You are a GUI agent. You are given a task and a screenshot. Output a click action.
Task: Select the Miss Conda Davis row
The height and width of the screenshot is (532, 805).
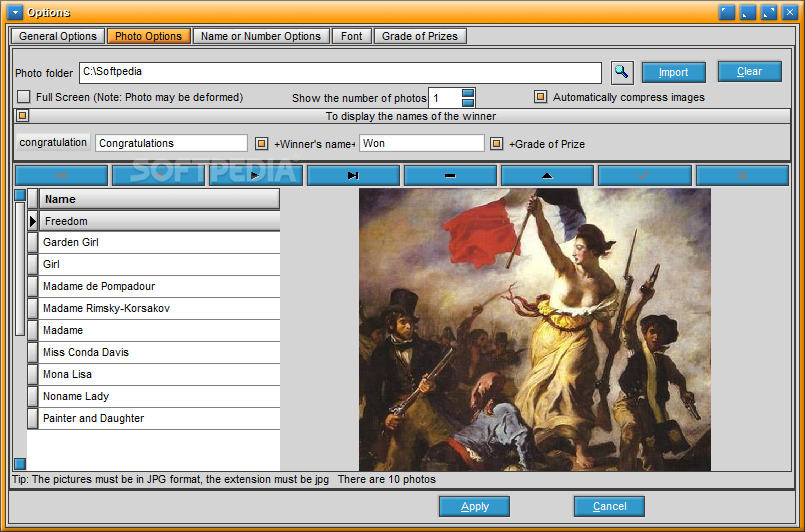tap(160, 353)
